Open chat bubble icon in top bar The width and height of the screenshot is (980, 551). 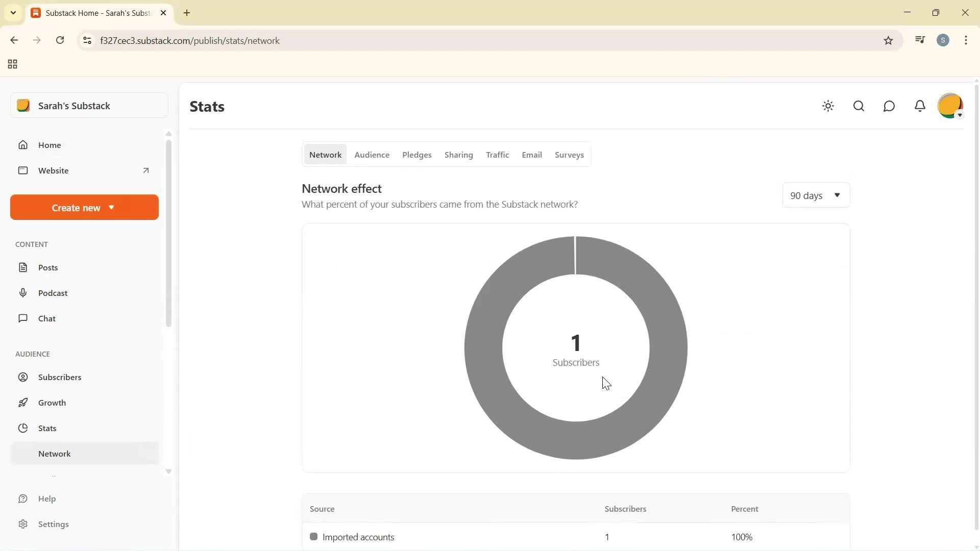tap(889, 106)
